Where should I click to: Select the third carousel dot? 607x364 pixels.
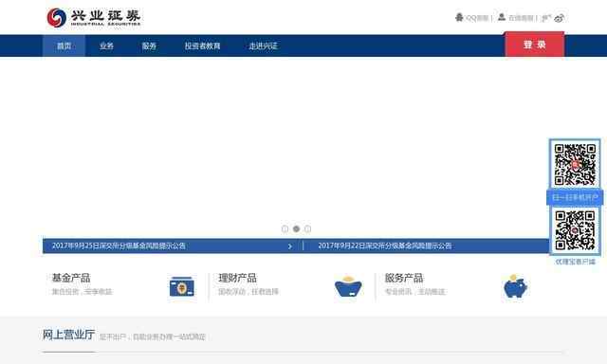pyautogui.click(x=307, y=229)
